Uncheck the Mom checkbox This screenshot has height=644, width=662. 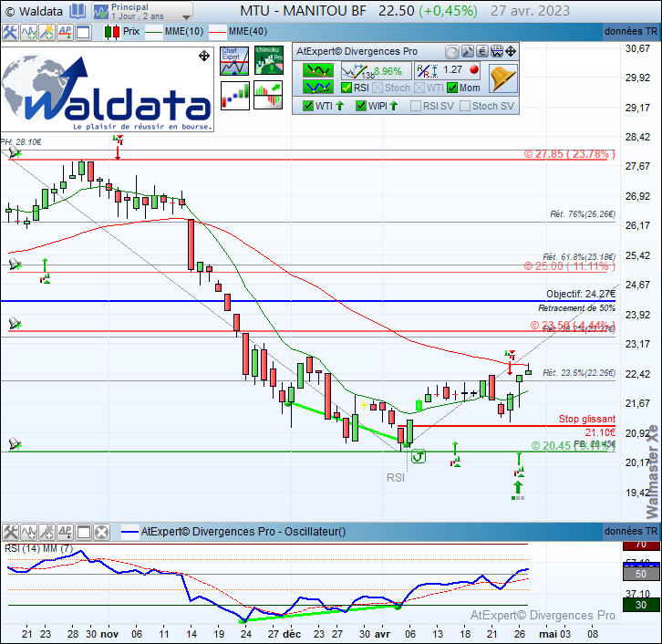[x=452, y=88]
